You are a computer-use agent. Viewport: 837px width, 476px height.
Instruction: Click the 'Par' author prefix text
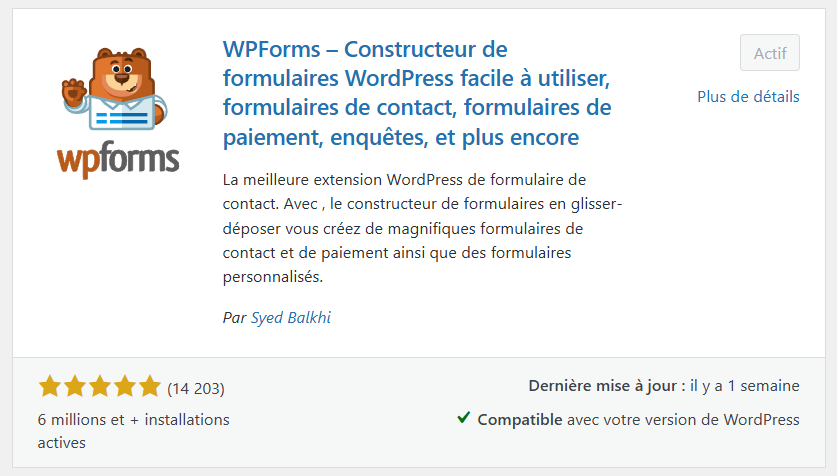coord(234,317)
